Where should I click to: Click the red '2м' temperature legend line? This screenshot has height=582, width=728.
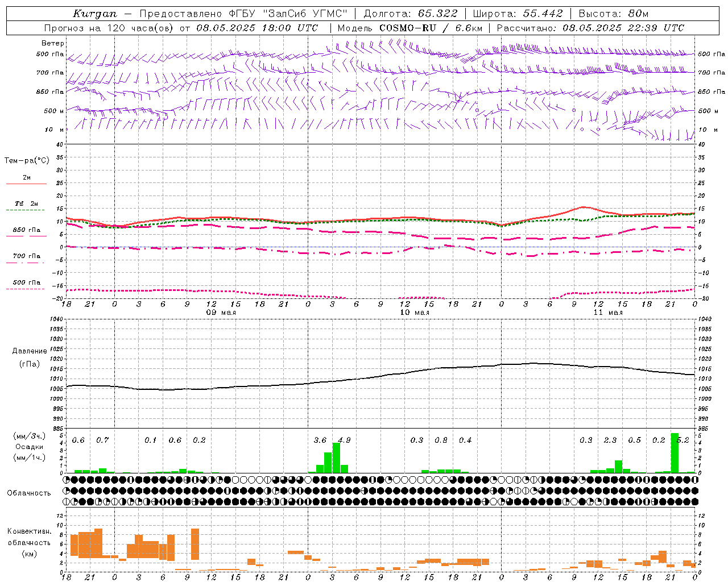tap(26, 184)
